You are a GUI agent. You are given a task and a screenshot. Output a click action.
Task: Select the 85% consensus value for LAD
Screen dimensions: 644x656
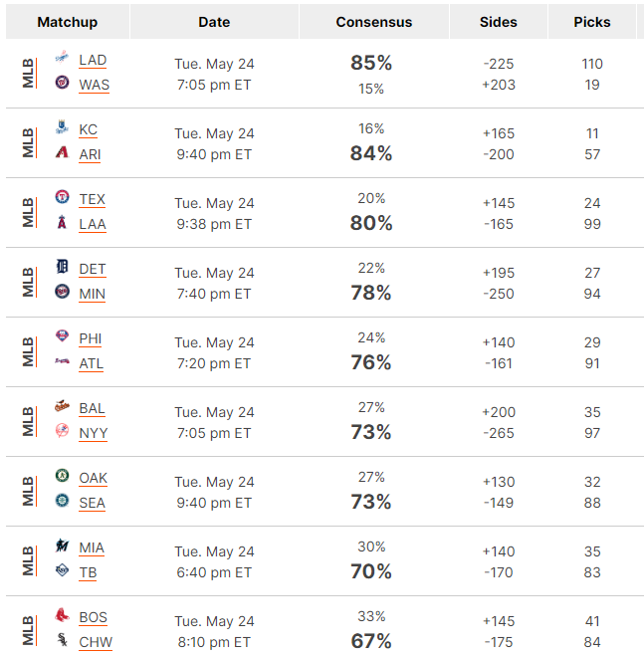pyautogui.click(x=371, y=63)
